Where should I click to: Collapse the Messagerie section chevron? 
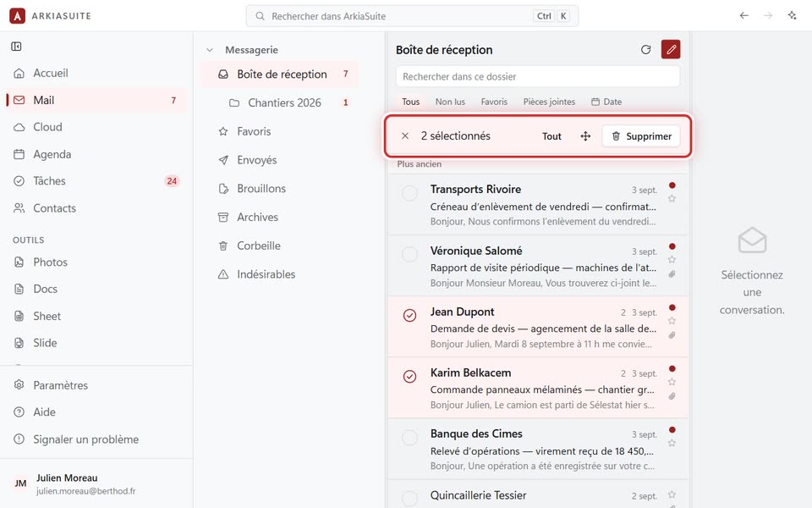210,50
